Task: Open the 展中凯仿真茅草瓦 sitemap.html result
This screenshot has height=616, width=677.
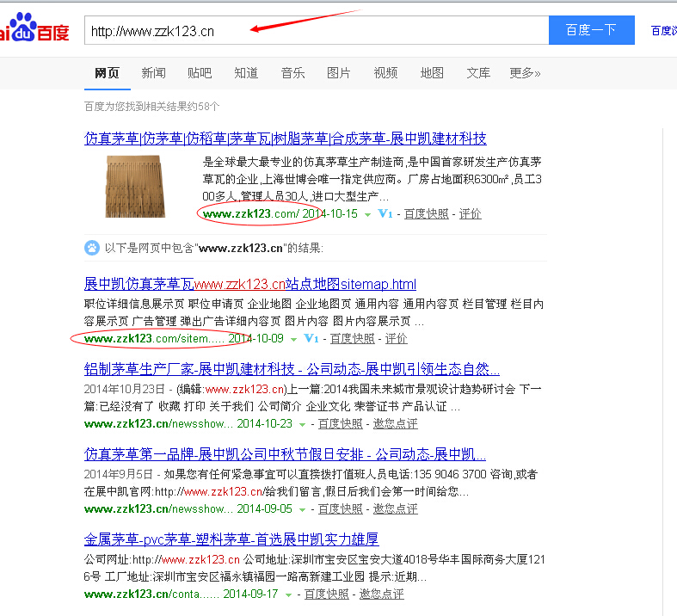Action: pyautogui.click(x=250, y=284)
